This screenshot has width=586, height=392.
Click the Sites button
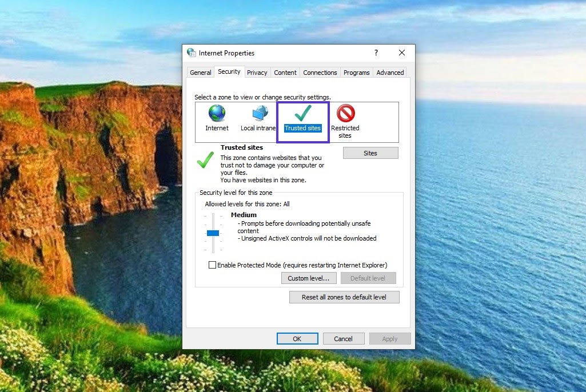click(370, 153)
